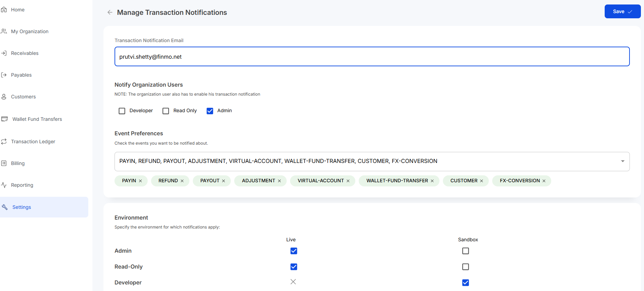
Task: Click the Billing document icon
Action: tap(4, 163)
